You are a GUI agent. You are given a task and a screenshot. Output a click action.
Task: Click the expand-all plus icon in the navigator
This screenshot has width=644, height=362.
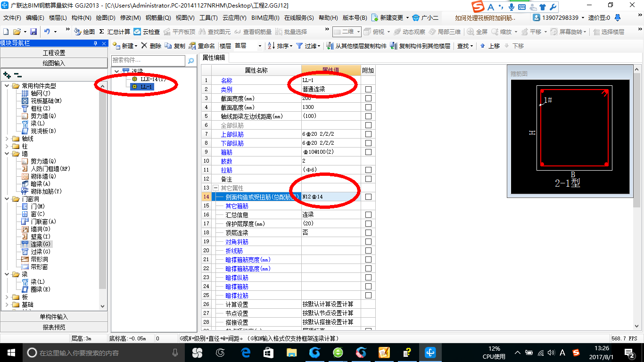[x=7, y=74]
